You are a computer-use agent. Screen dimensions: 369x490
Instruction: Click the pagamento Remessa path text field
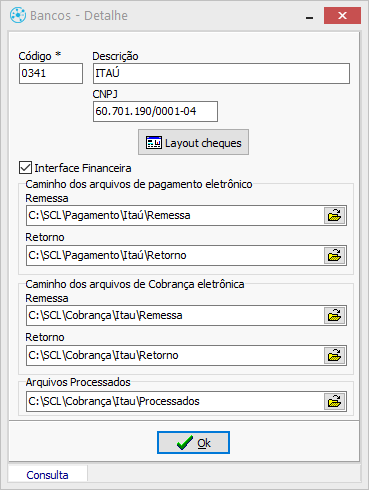pyautogui.click(x=175, y=215)
